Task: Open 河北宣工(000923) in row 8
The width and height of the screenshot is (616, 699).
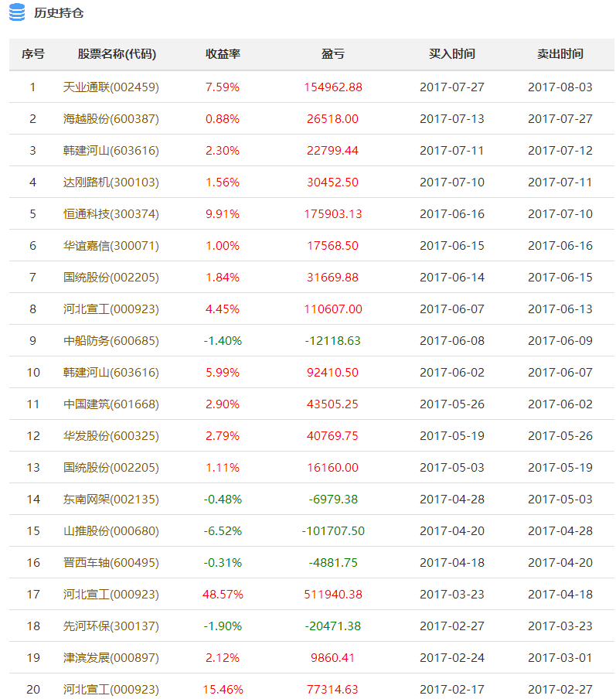Action: pyautogui.click(x=111, y=309)
